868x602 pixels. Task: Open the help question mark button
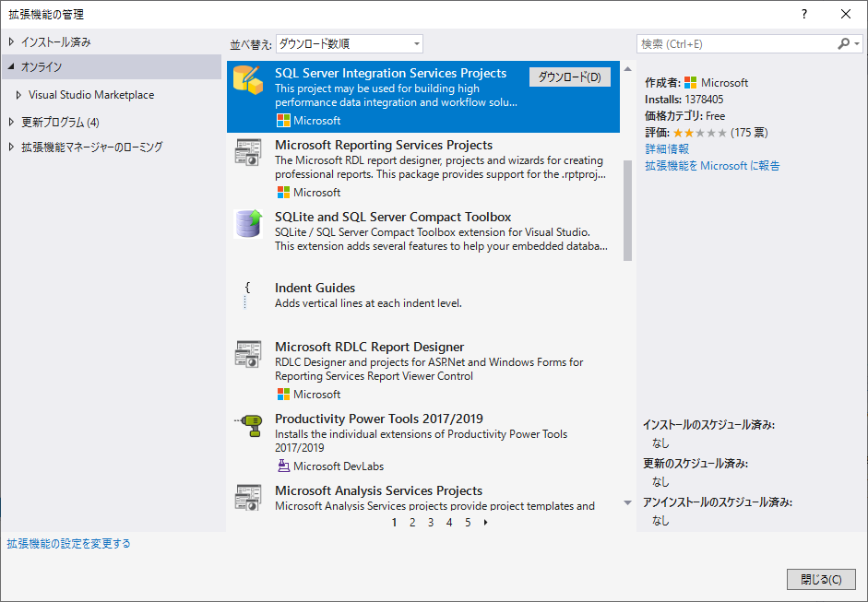(x=804, y=14)
